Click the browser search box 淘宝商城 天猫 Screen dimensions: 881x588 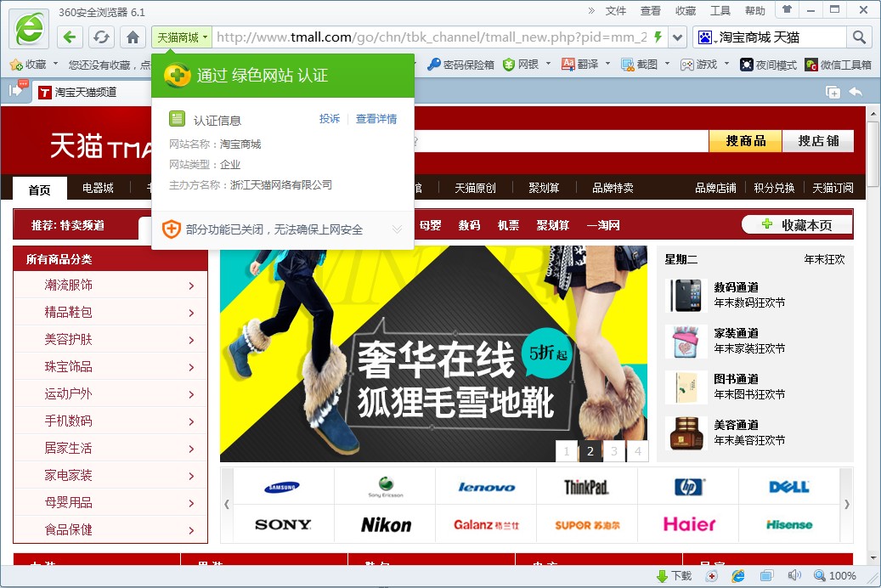(781, 37)
